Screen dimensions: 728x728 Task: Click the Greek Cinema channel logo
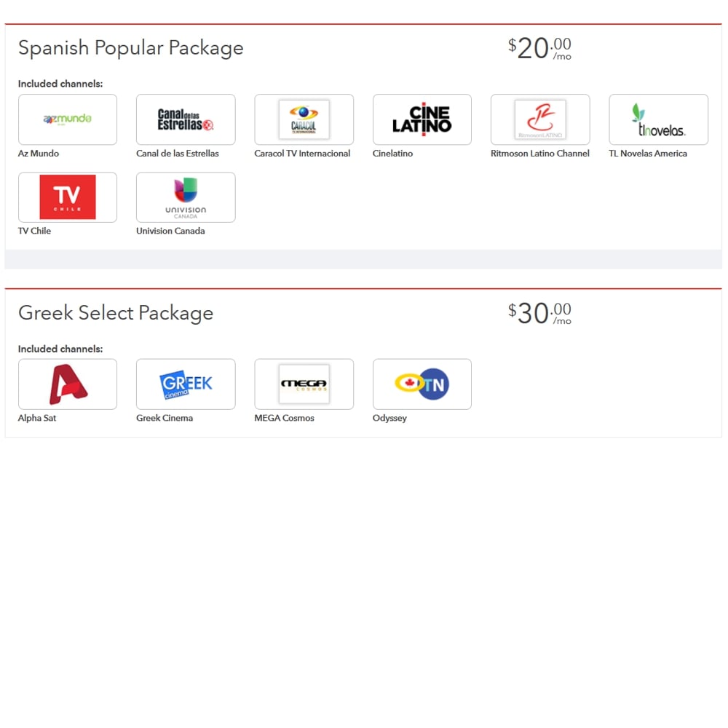pos(186,384)
